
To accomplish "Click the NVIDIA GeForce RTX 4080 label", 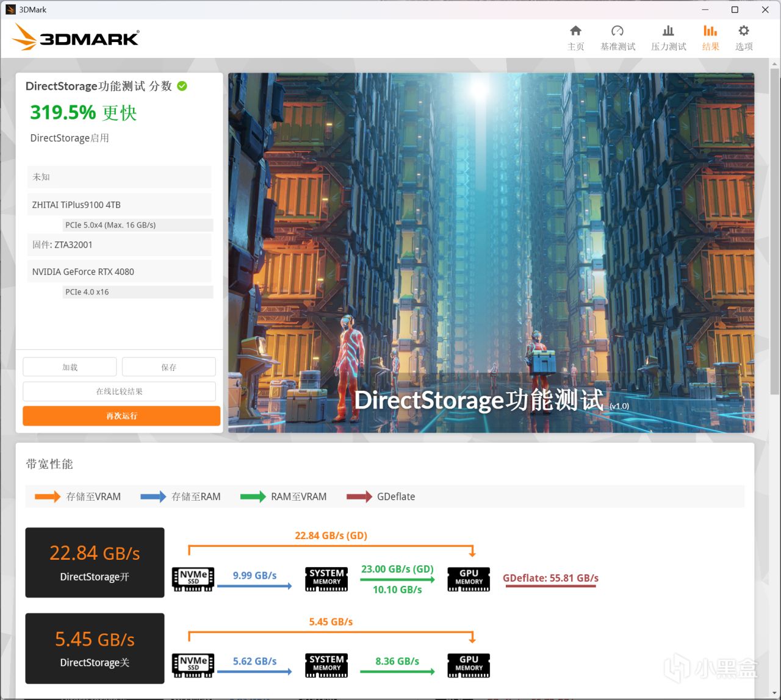I will pos(83,272).
